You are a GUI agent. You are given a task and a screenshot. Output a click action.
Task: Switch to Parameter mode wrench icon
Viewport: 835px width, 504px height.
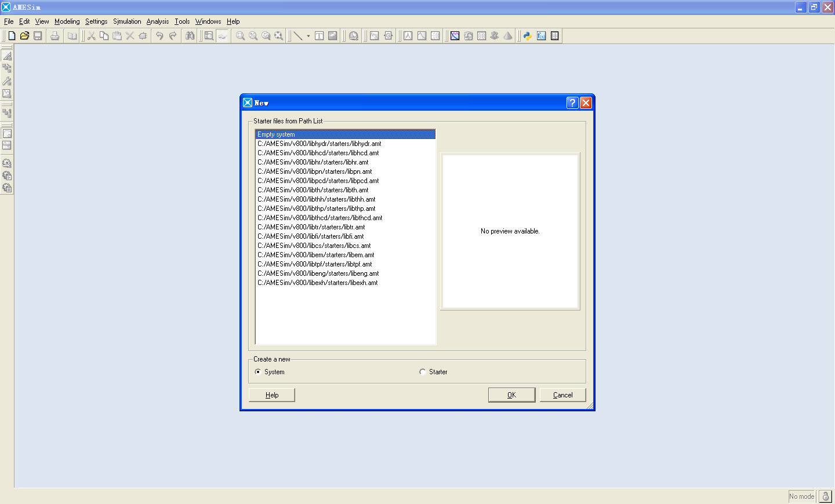pos(7,81)
